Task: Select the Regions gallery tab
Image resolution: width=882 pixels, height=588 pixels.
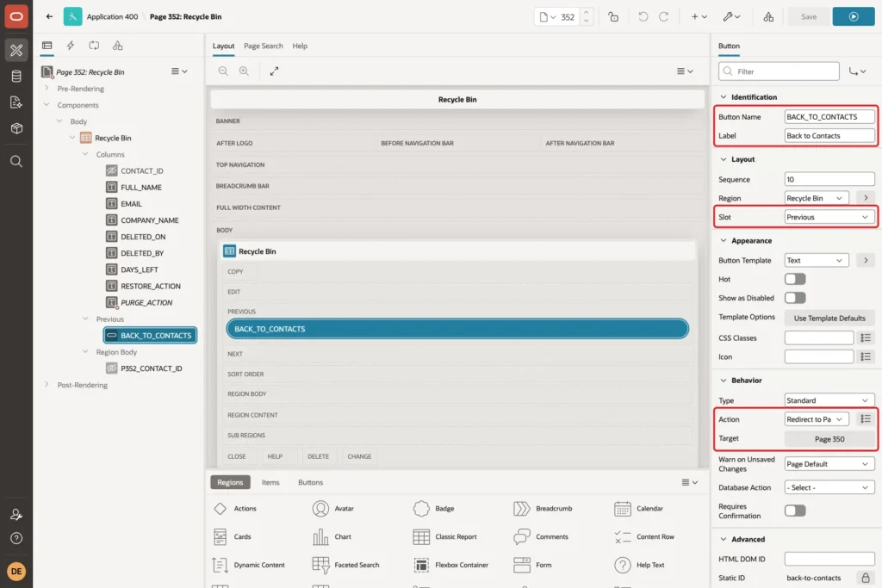Action: click(230, 482)
